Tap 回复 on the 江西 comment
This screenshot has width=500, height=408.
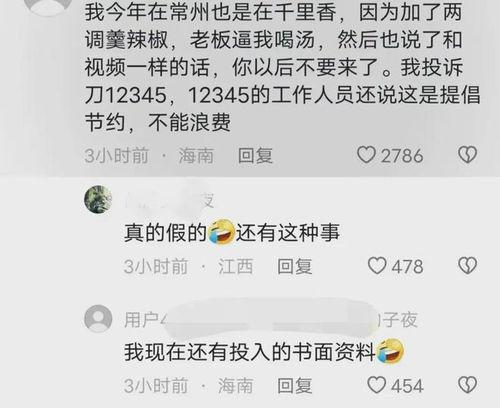[295, 266]
